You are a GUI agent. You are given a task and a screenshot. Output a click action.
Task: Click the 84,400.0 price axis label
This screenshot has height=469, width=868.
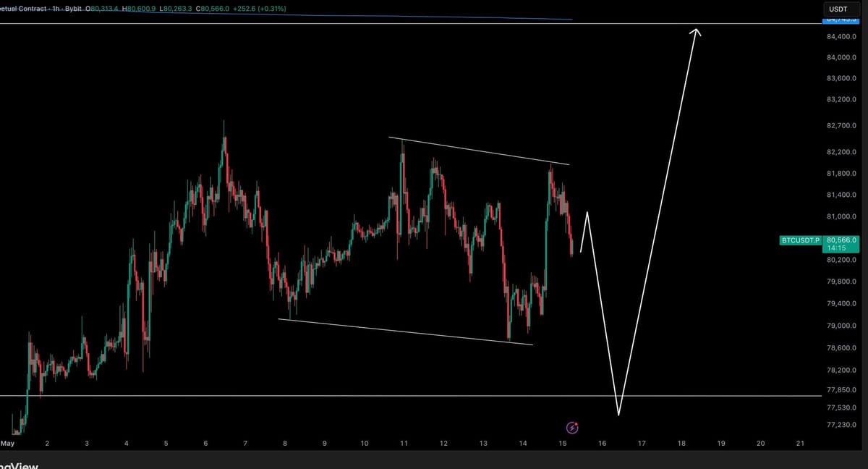tap(841, 36)
